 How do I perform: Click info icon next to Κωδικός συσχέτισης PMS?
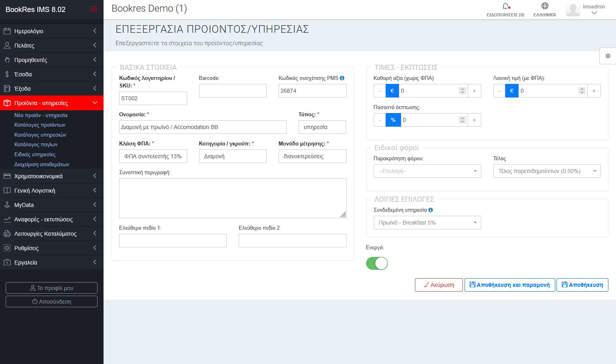click(342, 78)
